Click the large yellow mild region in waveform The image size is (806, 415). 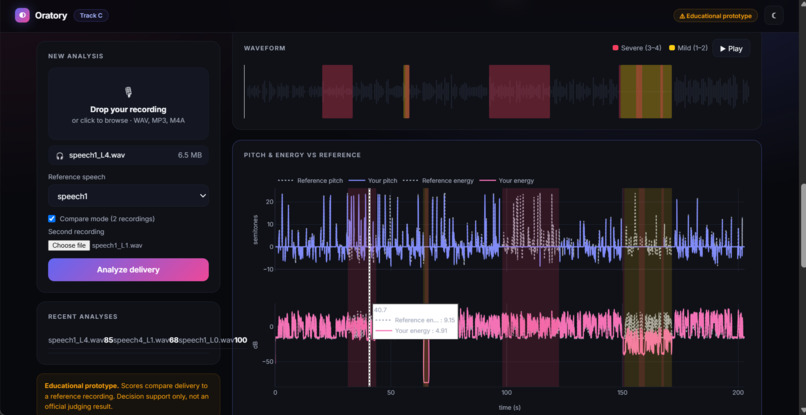pos(646,92)
